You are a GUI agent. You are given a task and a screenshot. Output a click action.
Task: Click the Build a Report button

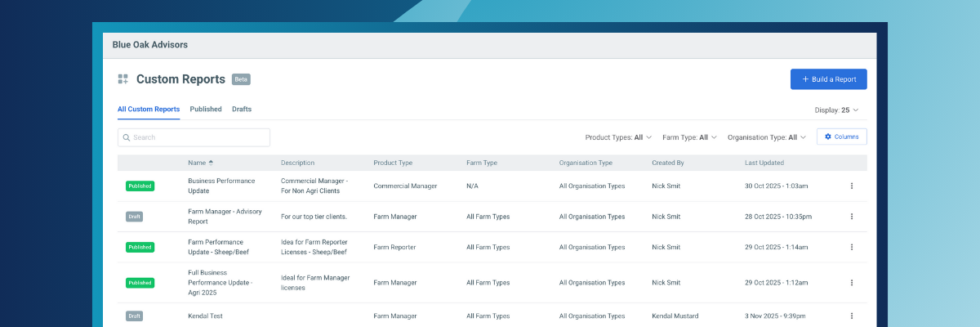click(829, 79)
